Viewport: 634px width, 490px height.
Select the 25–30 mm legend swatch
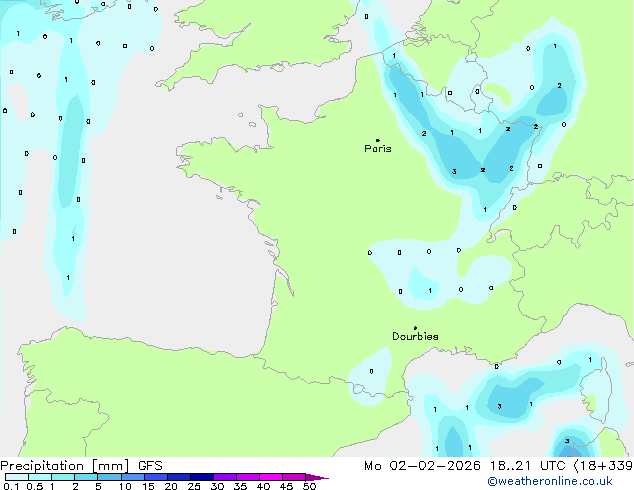click(202, 477)
